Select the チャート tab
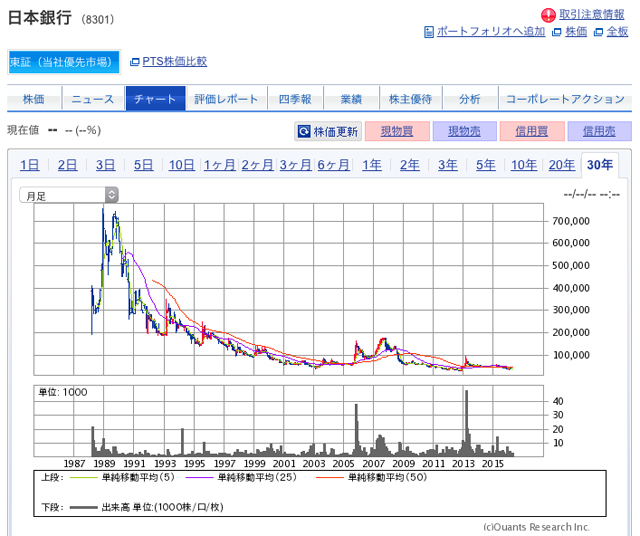Viewport: 640px width, 536px height. (156, 99)
